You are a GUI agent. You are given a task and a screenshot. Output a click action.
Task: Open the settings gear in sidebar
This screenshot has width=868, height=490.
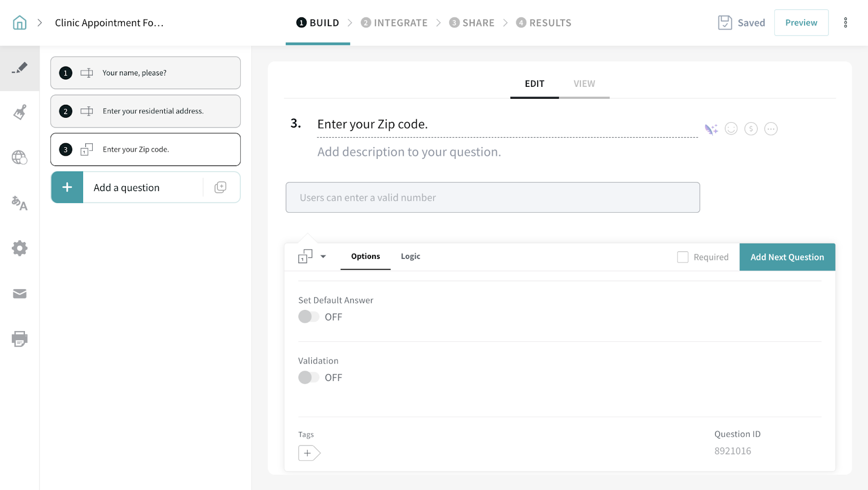point(20,249)
